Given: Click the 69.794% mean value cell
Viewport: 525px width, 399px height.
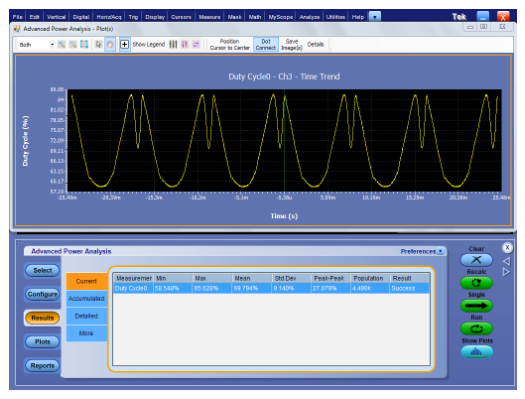Looking at the screenshot, I should (251, 288).
